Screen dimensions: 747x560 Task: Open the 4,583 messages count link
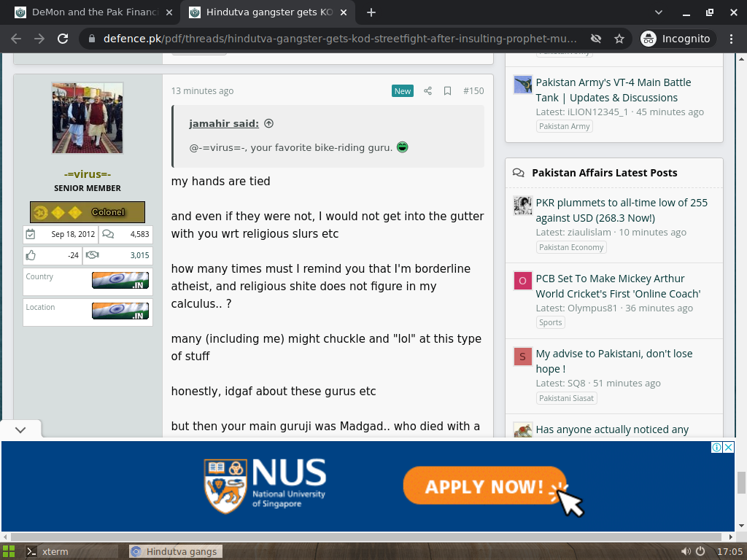pos(139,234)
